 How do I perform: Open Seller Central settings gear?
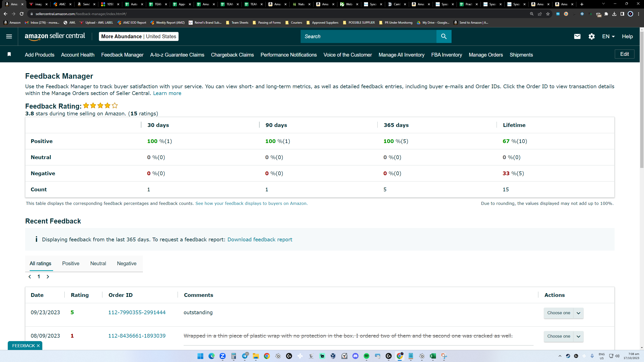[591, 36]
